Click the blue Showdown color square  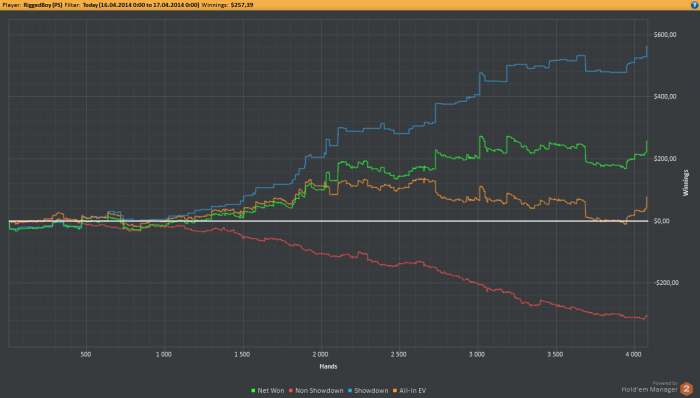[x=350, y=391]
